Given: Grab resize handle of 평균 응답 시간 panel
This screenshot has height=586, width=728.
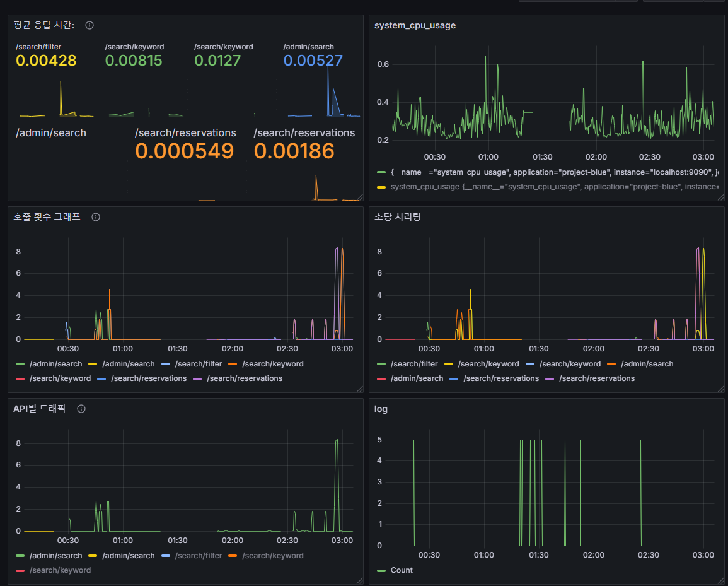Looking at the screenshot, I should pos(360,197).
